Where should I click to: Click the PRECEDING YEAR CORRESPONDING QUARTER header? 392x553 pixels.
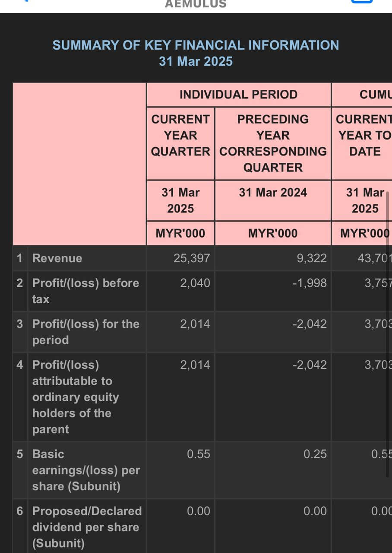click(273, 143)
